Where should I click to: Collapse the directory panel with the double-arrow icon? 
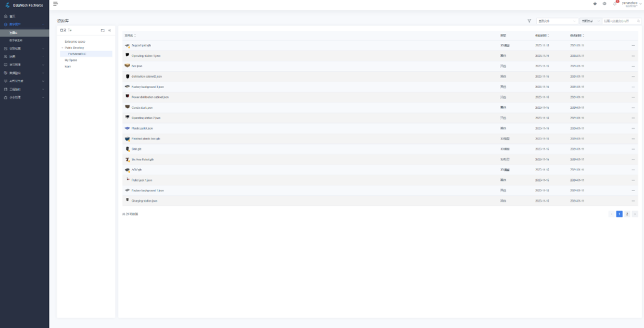[x=109, y=30]
